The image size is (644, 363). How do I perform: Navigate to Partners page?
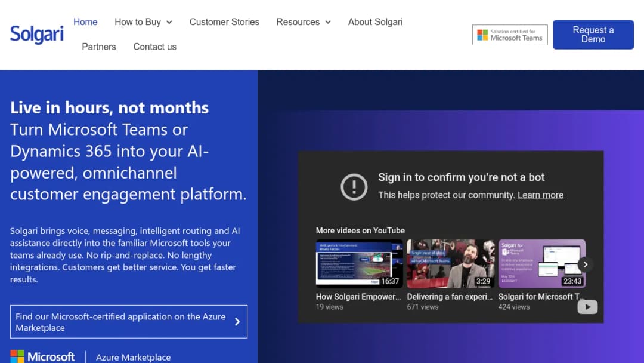[x=99, y=47]
